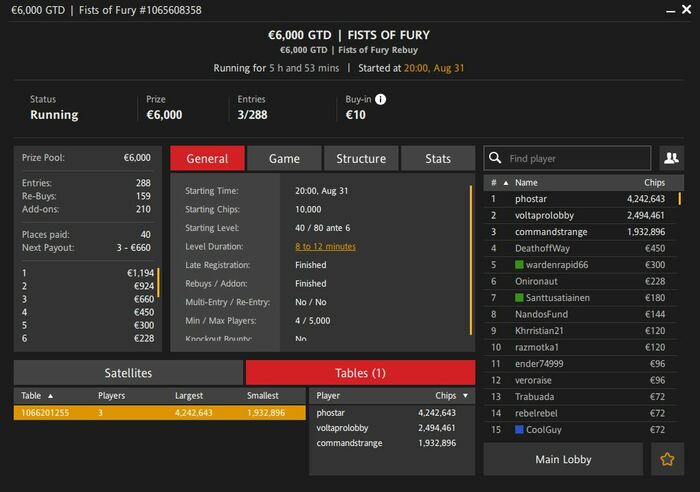Click the green flag next to Santtusatiainen
Viewport: 700px width, 492px height.
click(519, 298)
